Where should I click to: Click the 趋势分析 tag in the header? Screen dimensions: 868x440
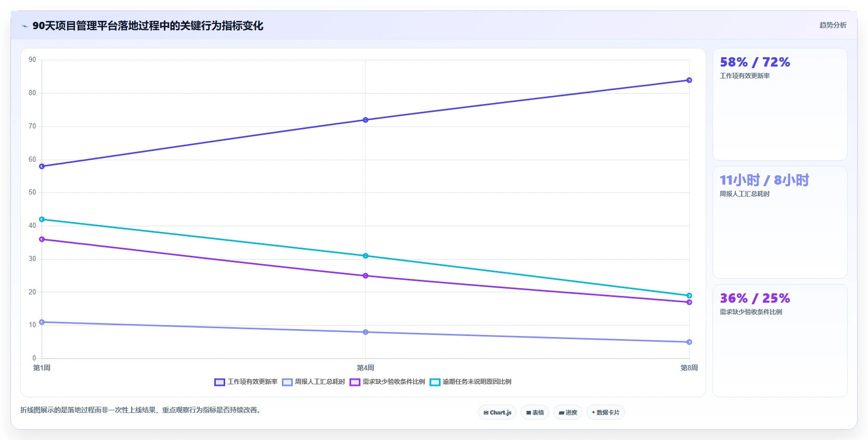tap(833, 25)
